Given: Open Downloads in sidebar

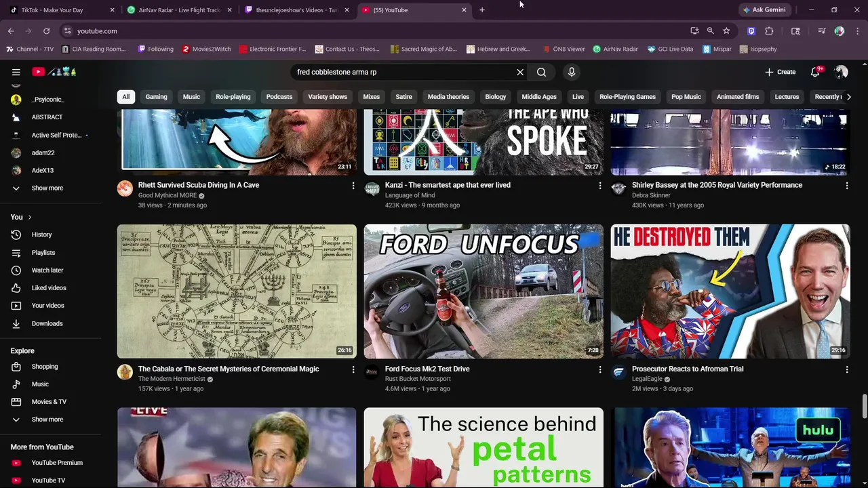Looking at the screenshot, I should point(47,323).
